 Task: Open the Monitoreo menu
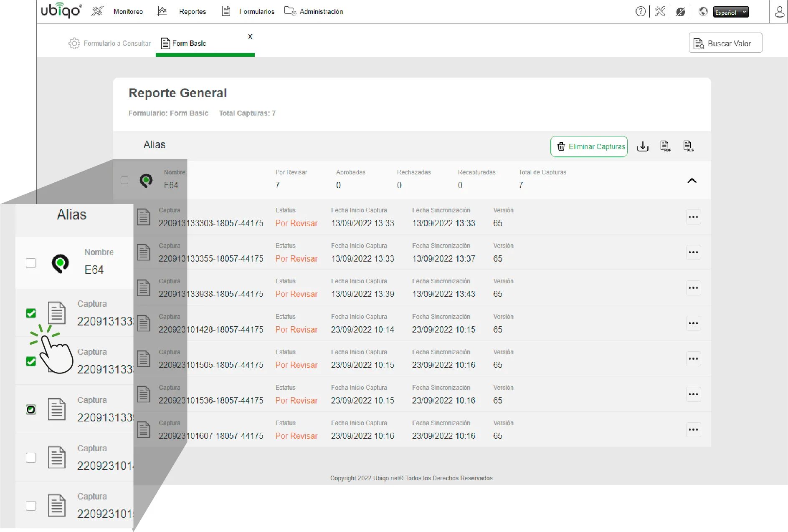[128, 12]
